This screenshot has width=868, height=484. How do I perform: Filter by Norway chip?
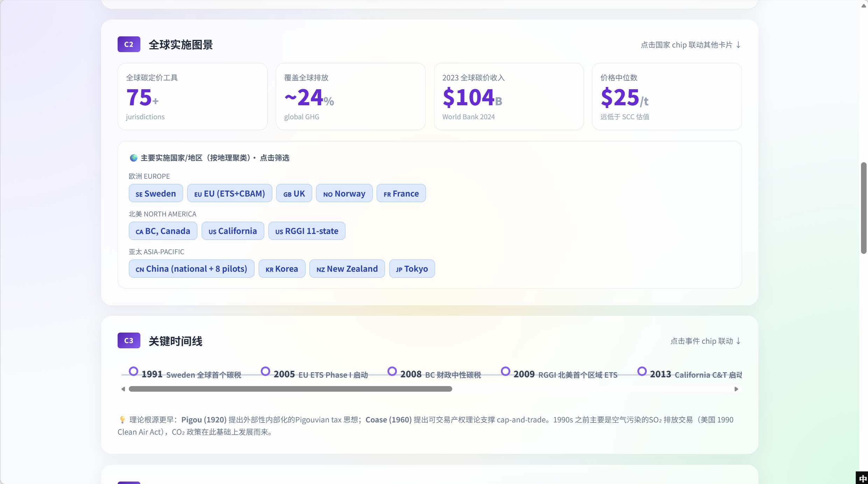click(x=344, y=193)
